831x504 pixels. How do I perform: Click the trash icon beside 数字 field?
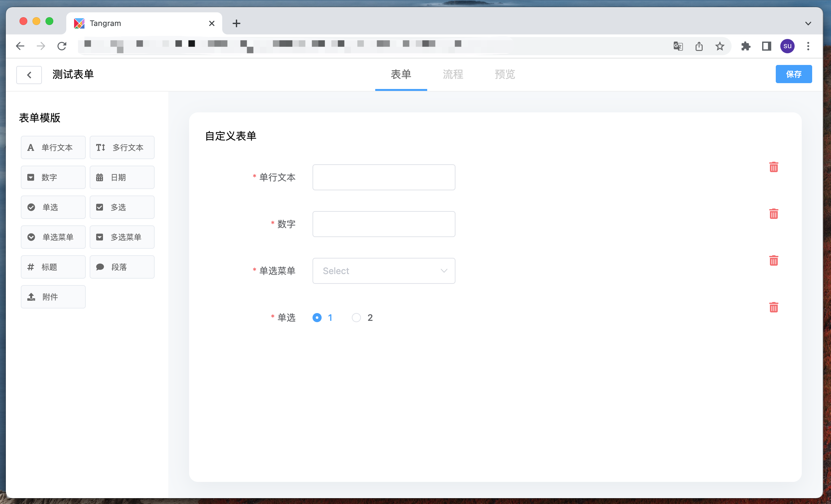pos(773,214)
